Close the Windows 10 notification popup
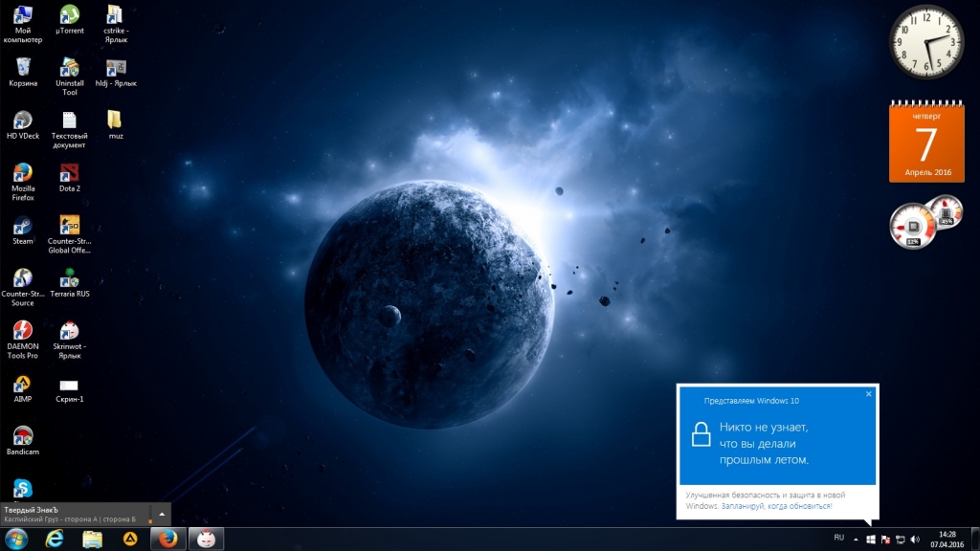This screenshot has width=980, height=551. pos(869,393)
